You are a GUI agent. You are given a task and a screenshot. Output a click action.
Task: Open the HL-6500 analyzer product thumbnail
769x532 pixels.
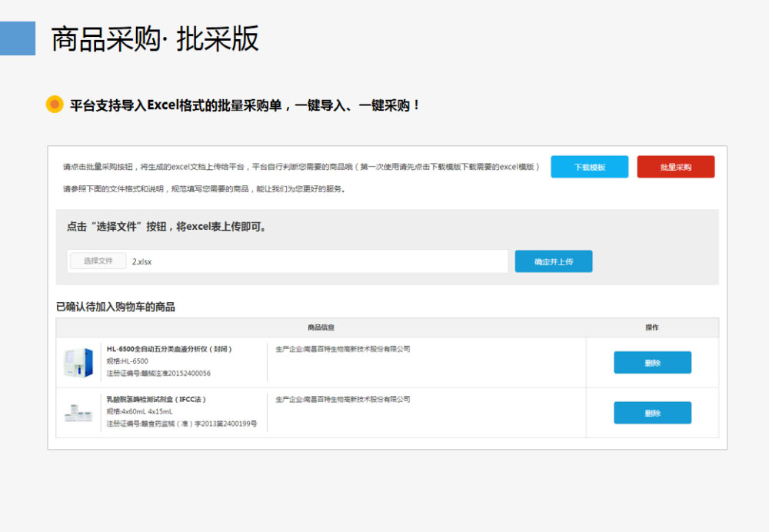[78, 362]
